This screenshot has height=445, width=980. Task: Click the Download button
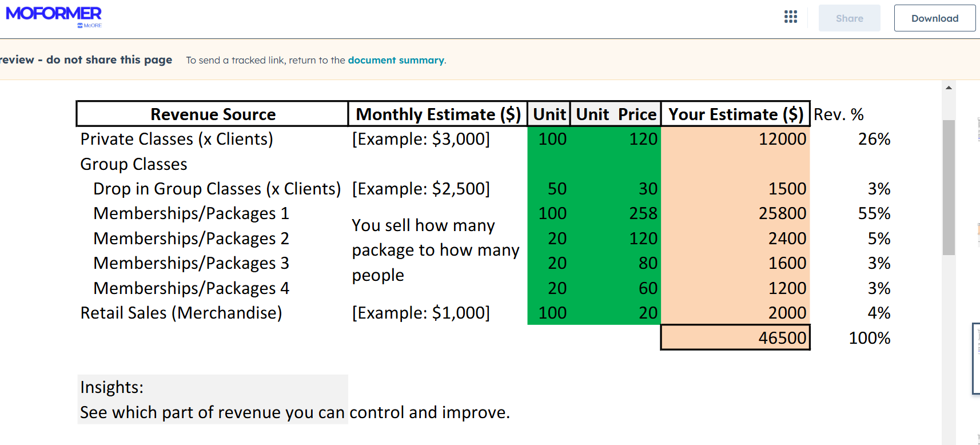click(934, 18)
